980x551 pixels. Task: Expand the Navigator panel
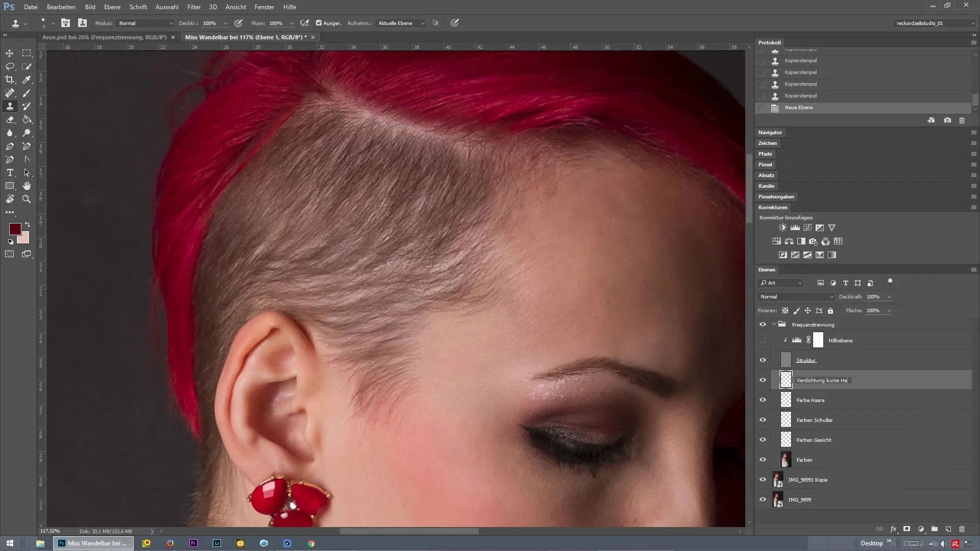point(770,132)
